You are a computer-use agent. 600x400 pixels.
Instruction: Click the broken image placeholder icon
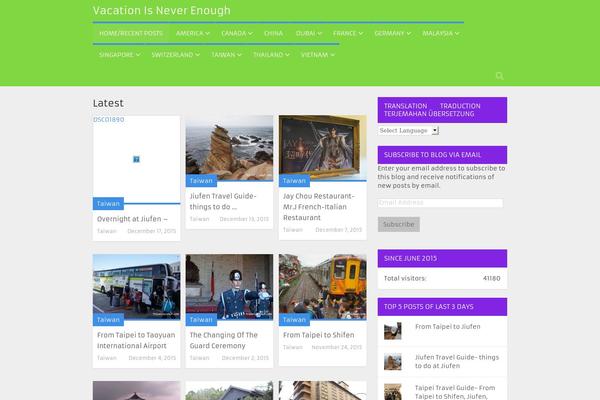136,159
